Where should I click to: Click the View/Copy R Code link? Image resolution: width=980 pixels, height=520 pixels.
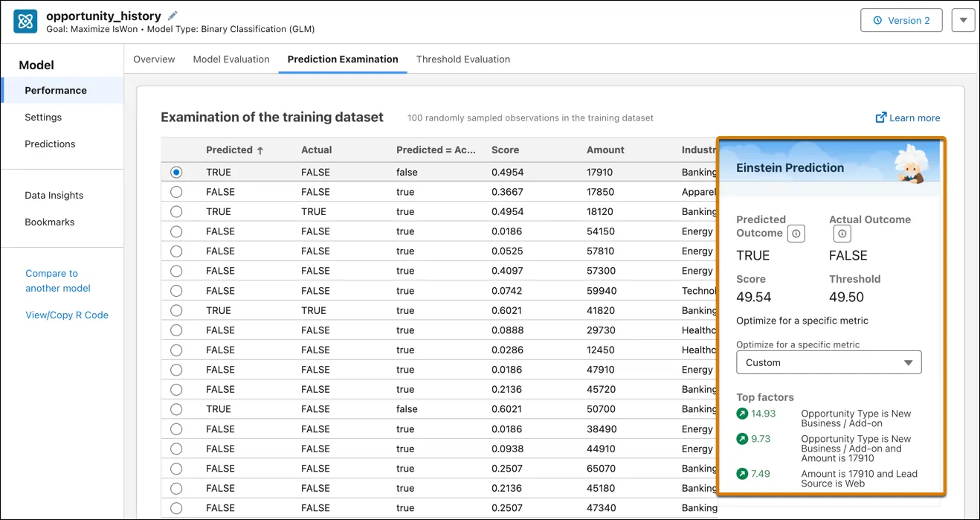(67, 315)
